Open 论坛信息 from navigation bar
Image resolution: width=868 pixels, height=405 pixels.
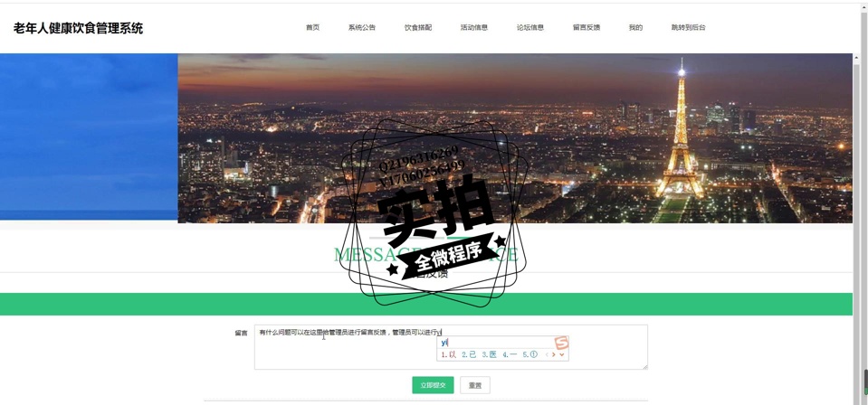[x=529, y=27]
